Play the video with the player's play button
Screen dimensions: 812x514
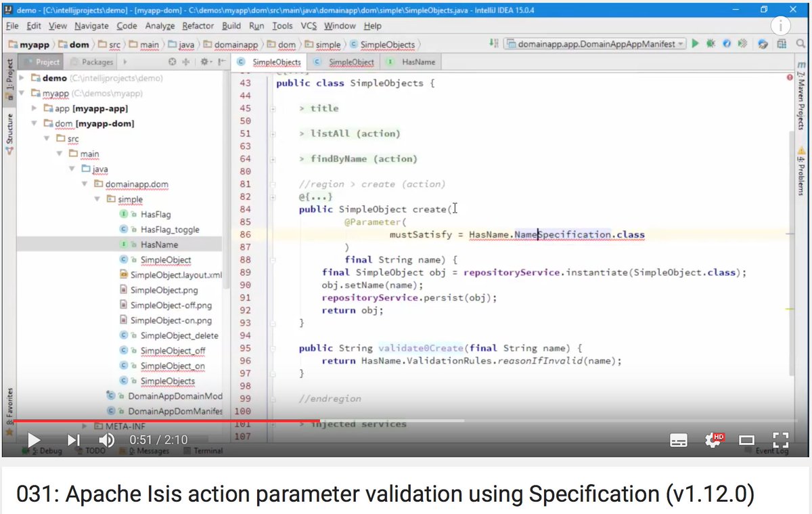tap(34, 440)
